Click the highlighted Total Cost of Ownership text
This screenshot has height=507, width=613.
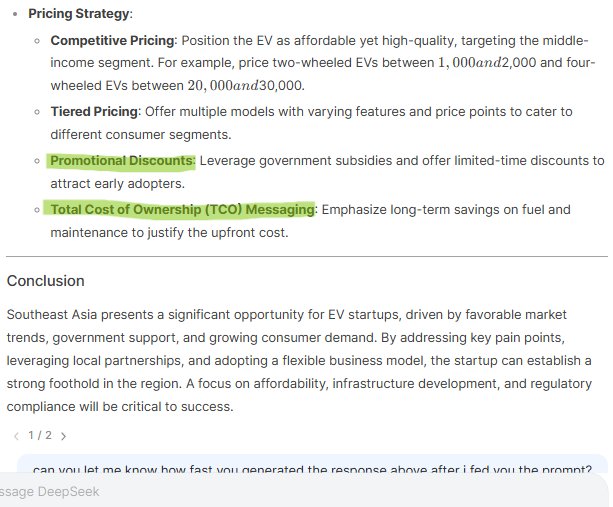(181, 209)
